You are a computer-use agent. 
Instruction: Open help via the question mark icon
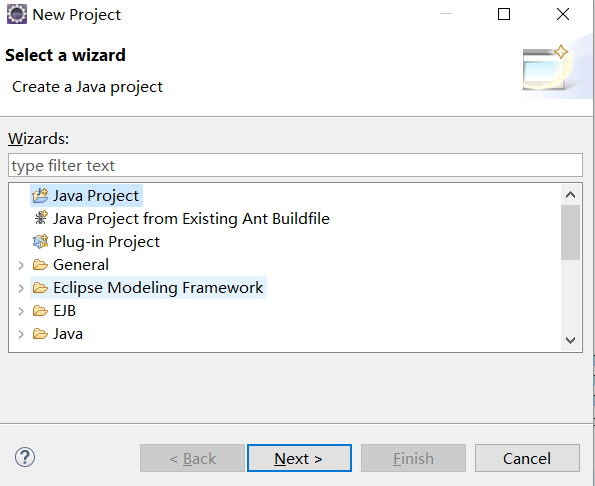coord(25,458)
